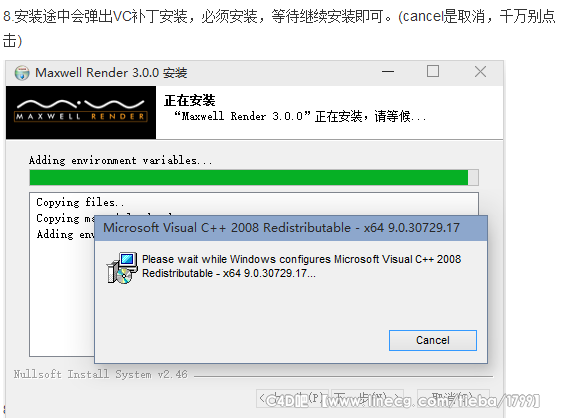Click the 'Maxwell Render 3.0.0 安装' window title
The width and height of the screenshot is (566, 418).
(x=111, y=73)
